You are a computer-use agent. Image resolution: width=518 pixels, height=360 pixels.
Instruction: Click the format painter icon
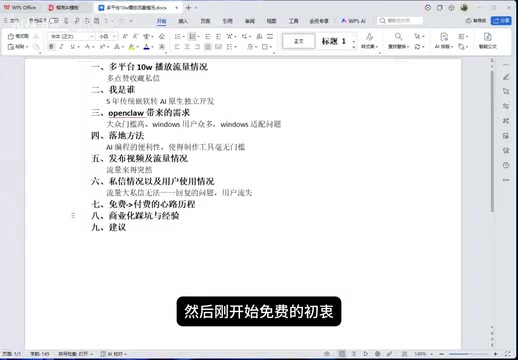point(18,36)
